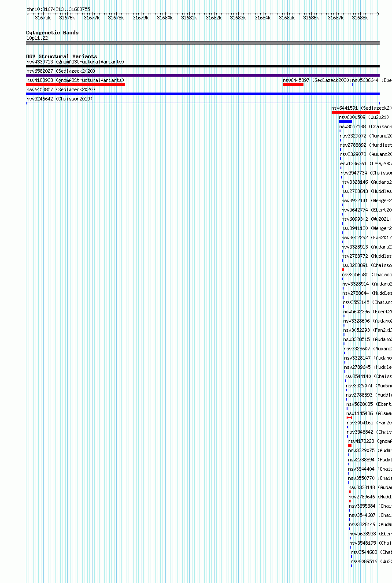Click nsv3547734 variant label
The image size is (392, 583).
(366, 173)
